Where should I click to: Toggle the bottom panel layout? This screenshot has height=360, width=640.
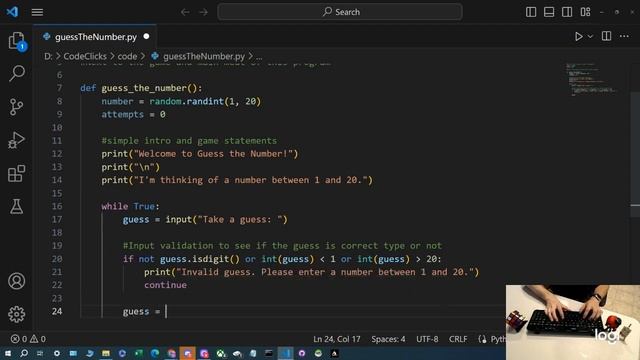549,12
